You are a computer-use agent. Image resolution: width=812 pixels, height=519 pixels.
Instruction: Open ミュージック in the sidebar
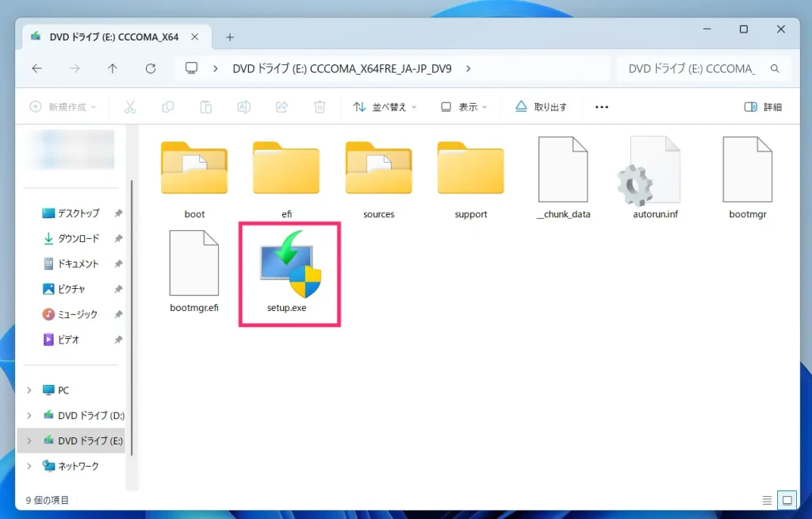click(78, 314)
